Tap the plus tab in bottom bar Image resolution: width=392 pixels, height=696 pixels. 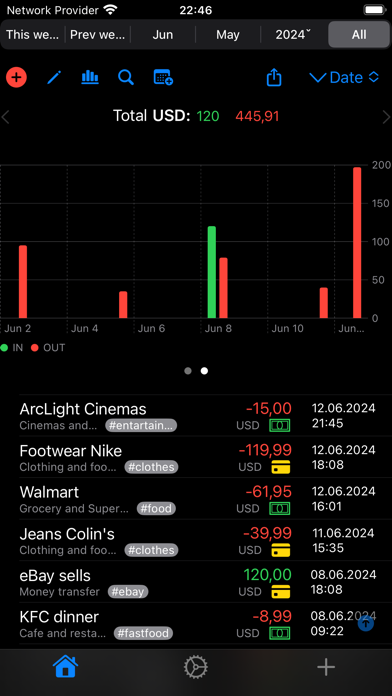coord(326,667)
